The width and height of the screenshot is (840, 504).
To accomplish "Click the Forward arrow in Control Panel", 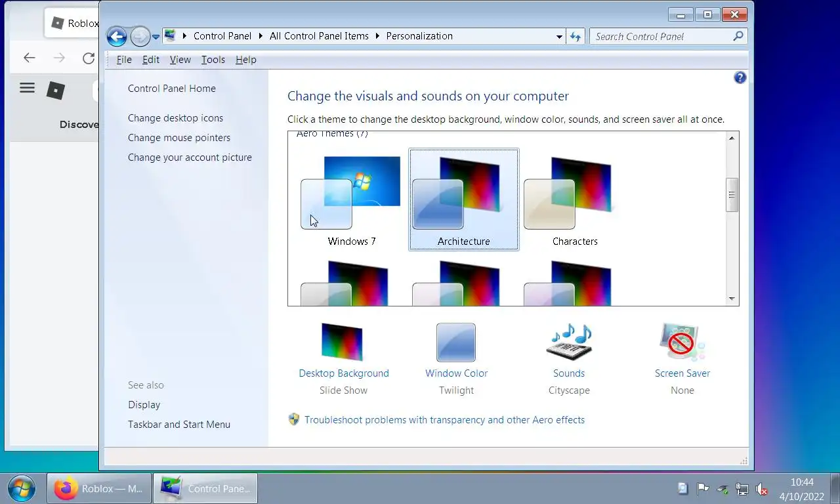I will click(139, 37).
